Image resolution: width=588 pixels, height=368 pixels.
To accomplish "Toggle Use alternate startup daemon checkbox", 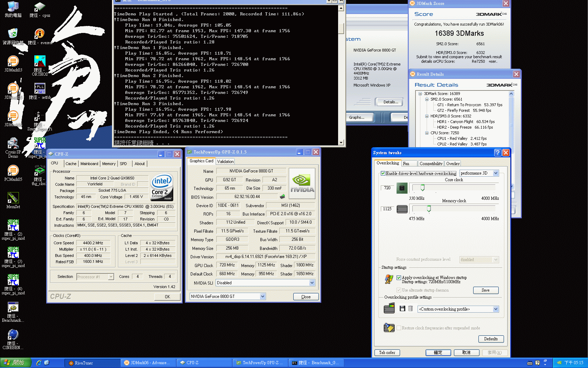I will click(399, 290).
